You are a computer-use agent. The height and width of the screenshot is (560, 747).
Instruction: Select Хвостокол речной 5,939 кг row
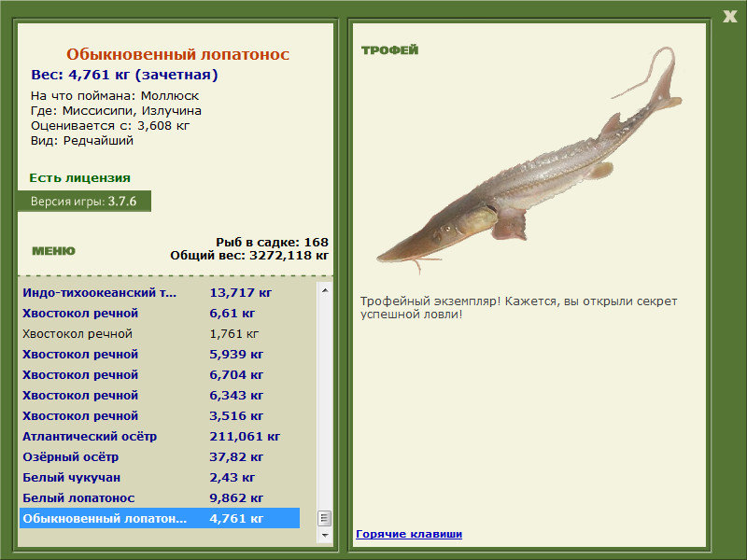[160, 354]
